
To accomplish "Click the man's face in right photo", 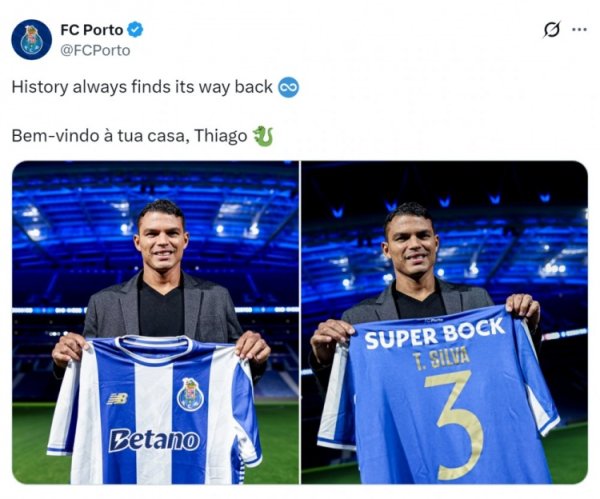I will pos(411,247).
